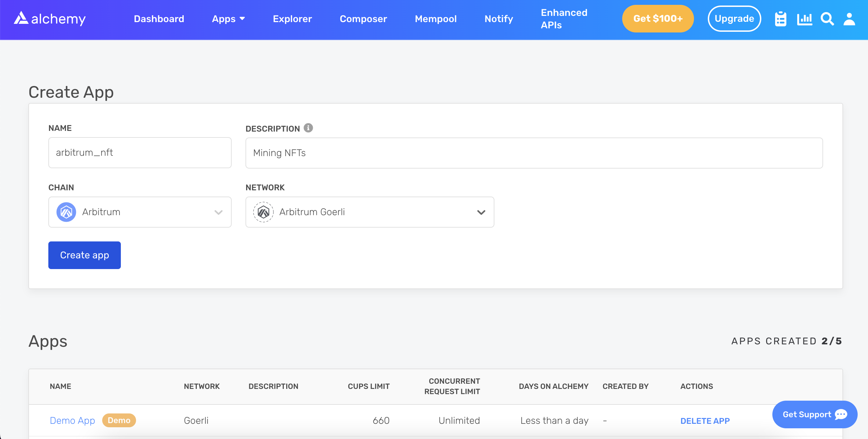Click the Description info icon
Image resolution: width=868 pixels, height=439 pixels.
point(308,128)
